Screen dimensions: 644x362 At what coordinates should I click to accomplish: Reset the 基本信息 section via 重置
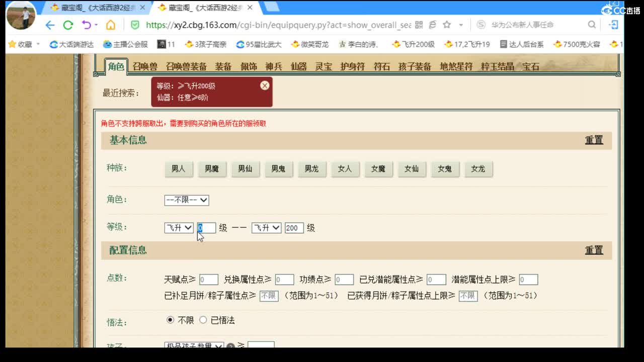pyautogui.click(x=594, y=140)
